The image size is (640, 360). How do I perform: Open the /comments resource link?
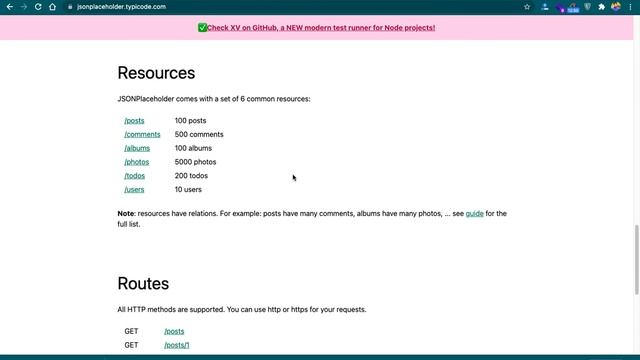coord(142,135)
